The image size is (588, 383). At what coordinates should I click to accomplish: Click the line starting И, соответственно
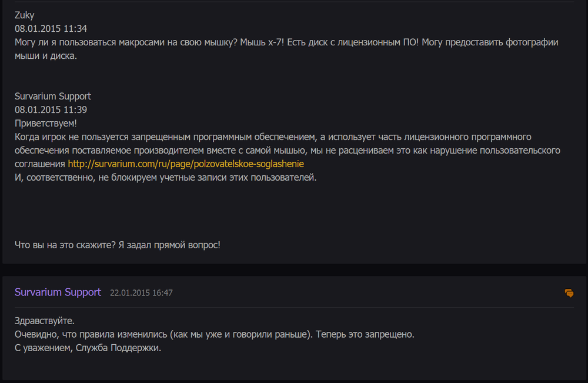165,177
